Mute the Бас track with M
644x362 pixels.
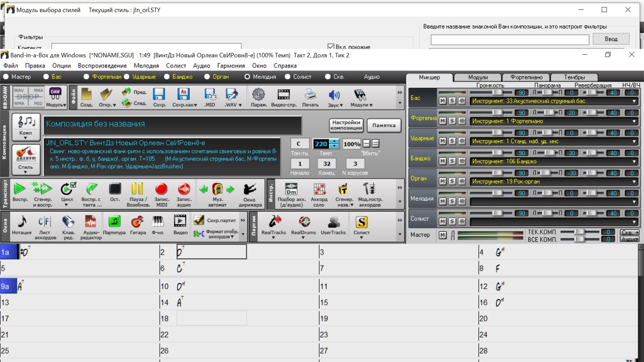click(442, 101)
